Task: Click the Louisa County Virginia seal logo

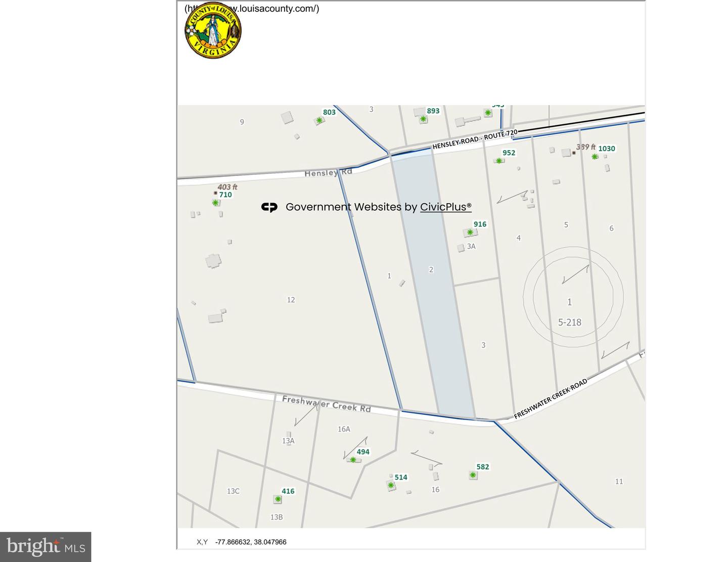Action: (x=213, y=30)
